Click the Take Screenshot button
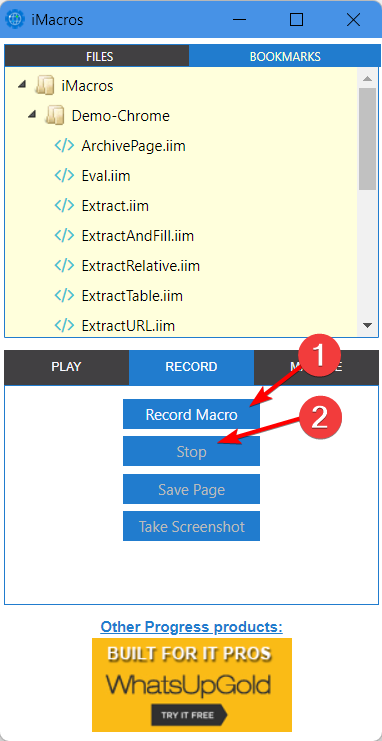 [191, 526]
